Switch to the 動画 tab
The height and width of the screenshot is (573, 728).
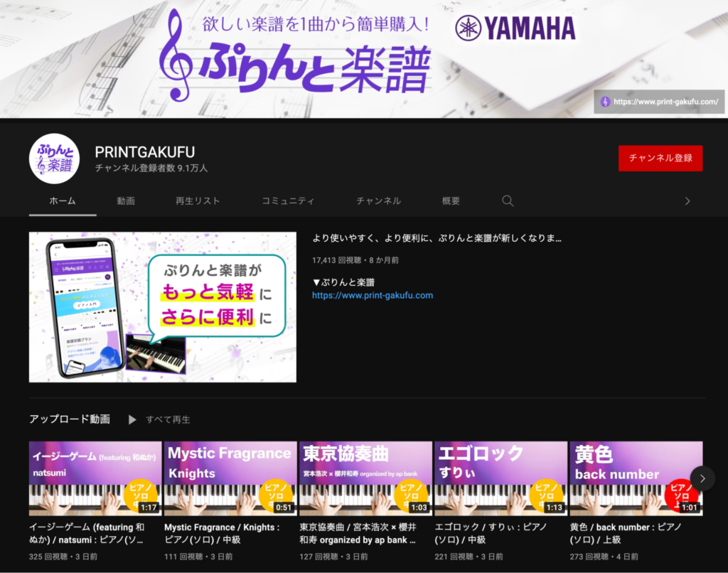[126, 201]
